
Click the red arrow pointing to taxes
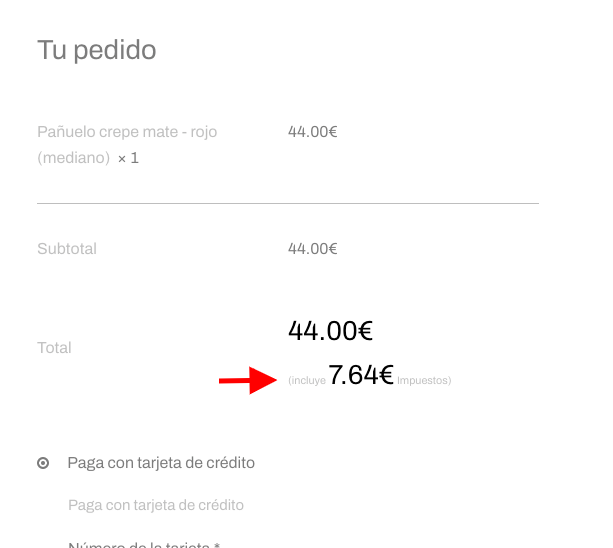(248, 380)
